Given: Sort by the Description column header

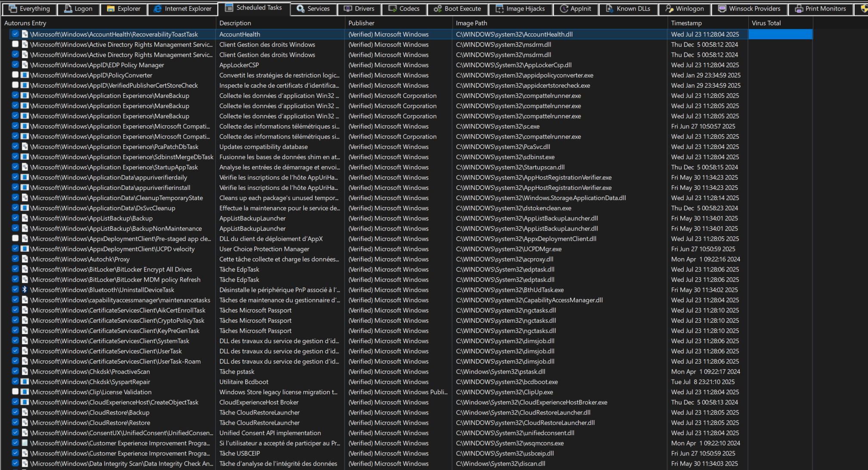Looking at the screenshot, I should coord(280,23).
